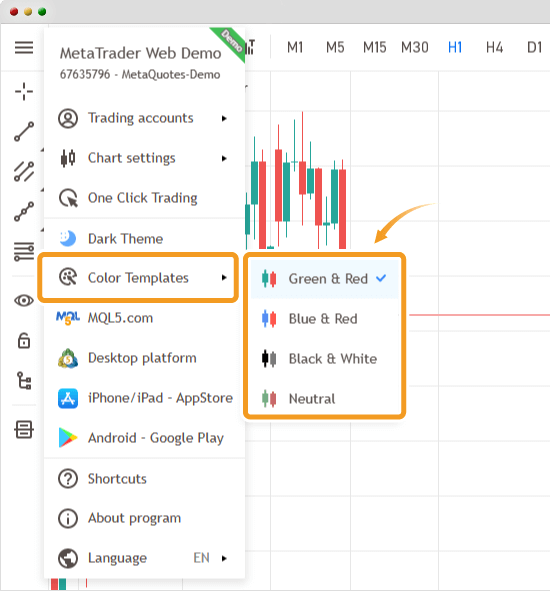Viewport: 550px width, 591px height.
Task: Expand the Language EN arrow
Action: (224, 558)
